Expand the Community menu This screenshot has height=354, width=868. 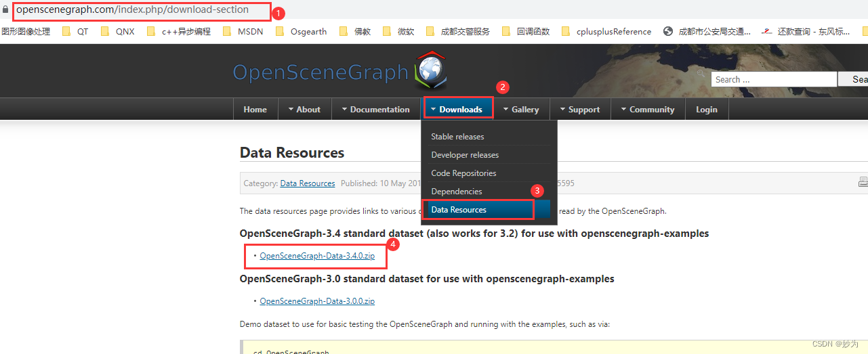pyautogui.click(x=648, y=109)
